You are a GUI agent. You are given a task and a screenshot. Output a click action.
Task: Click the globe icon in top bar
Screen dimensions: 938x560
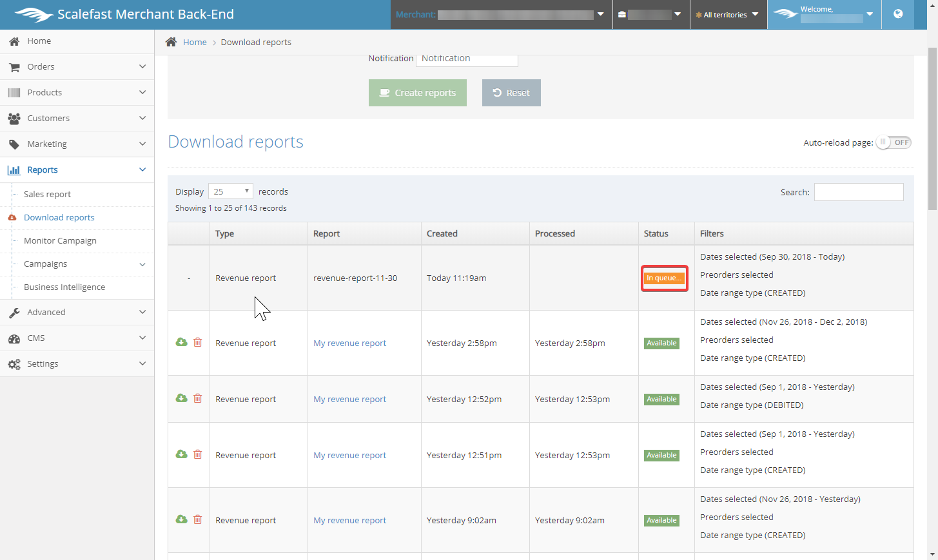point(898,14)
